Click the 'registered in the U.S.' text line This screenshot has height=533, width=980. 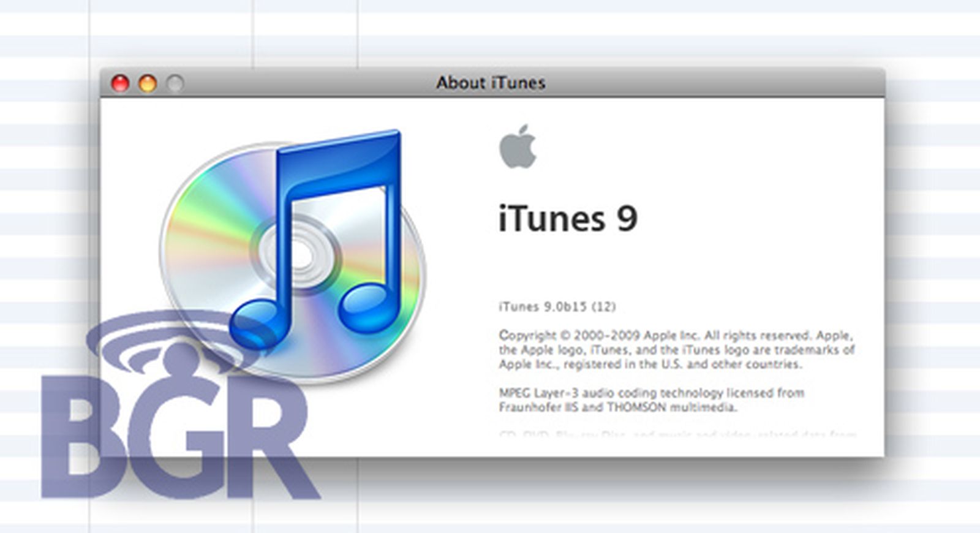click(650, 365)
